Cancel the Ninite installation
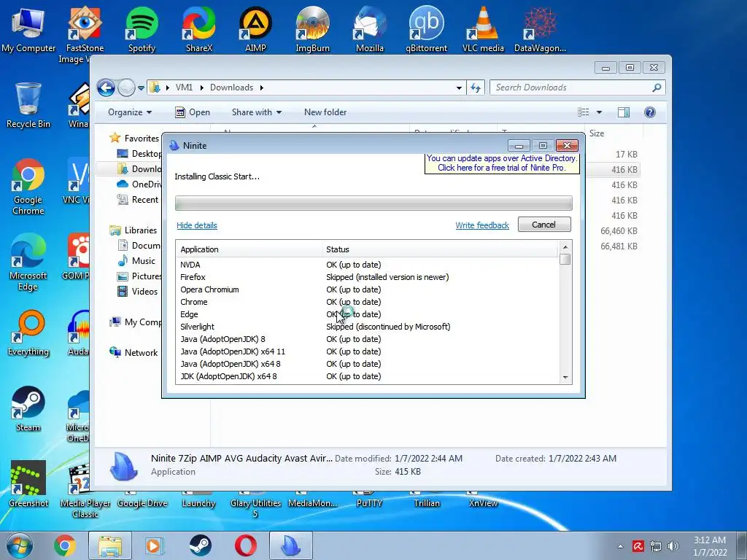The height and width of the screenshot is (560, 747). point(544,225)
